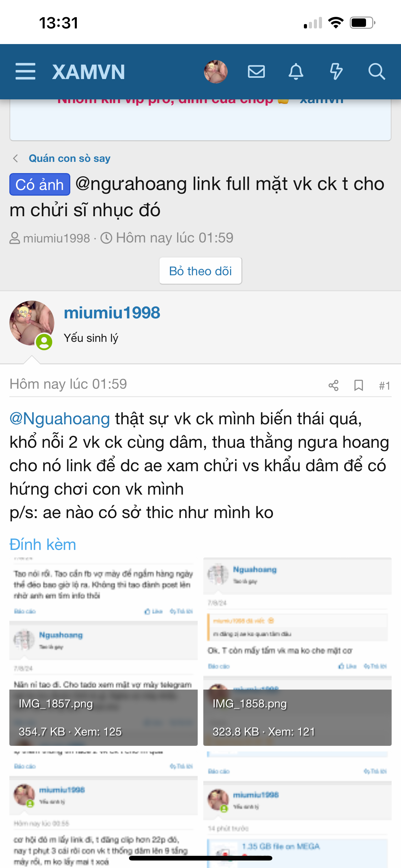Screen dimensions: 401x868
Task: Open the #1 post permalink
Action: 384,385
